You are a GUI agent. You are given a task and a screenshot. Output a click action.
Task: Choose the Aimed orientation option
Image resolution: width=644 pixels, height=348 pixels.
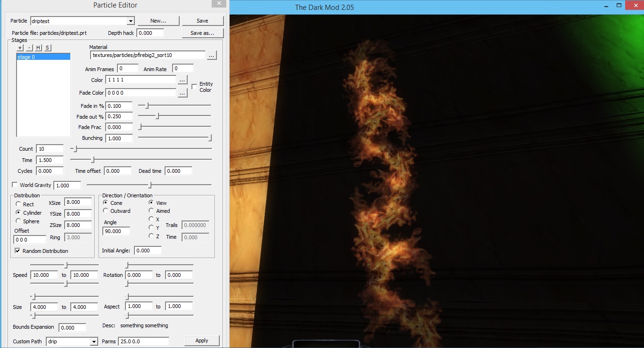click(x=151, y=211)
